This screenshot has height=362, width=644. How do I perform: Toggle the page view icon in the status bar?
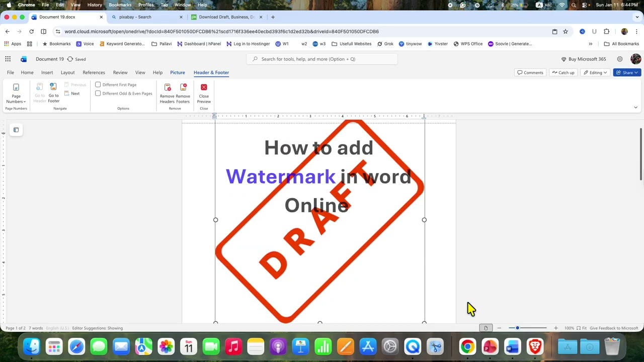coord(486,328)
